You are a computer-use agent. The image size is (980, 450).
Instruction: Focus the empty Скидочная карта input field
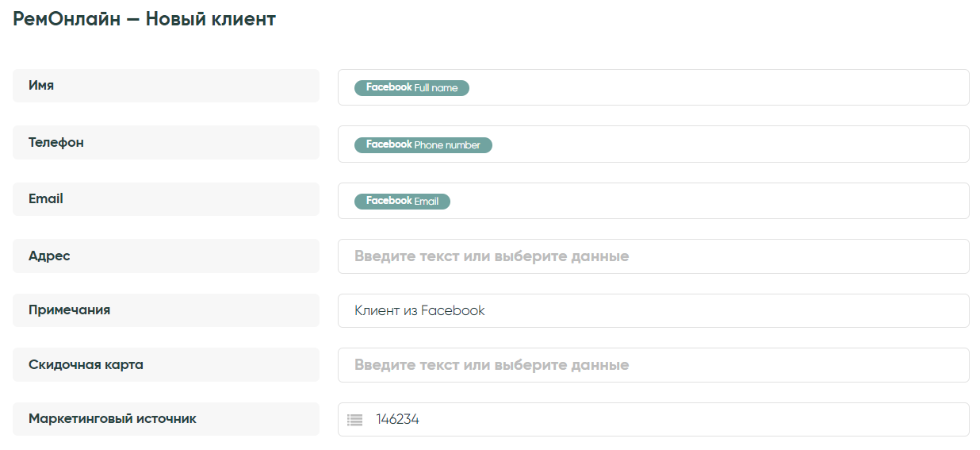tap(653, 365)
